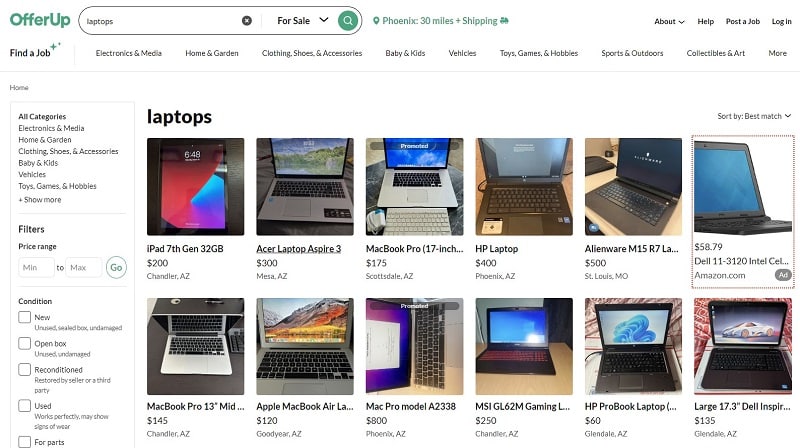Select Vehicles in the top navigation

pos(462,53)
